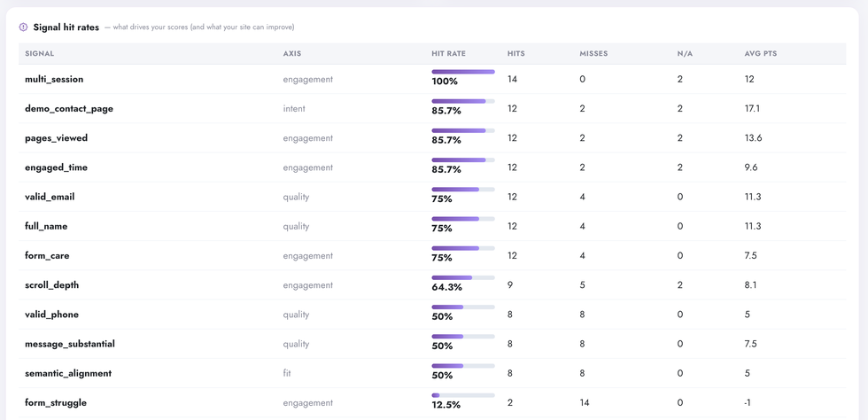Click the AVG PTS column header

(761, 54)
